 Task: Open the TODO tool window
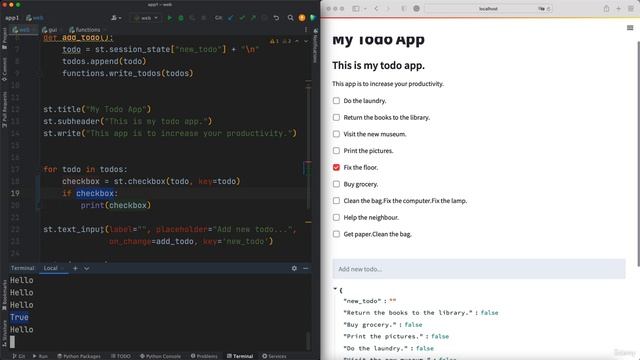[x=120, y=356]
